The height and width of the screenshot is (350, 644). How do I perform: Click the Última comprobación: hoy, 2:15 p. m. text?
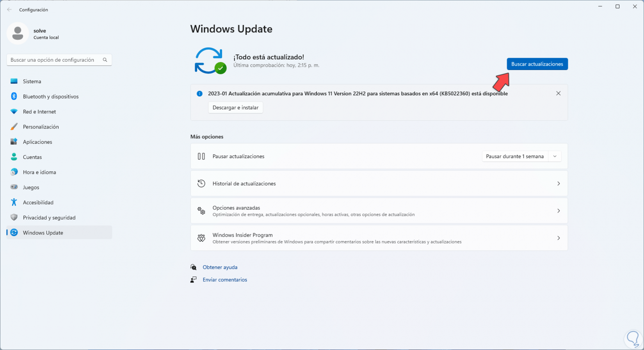276,65
